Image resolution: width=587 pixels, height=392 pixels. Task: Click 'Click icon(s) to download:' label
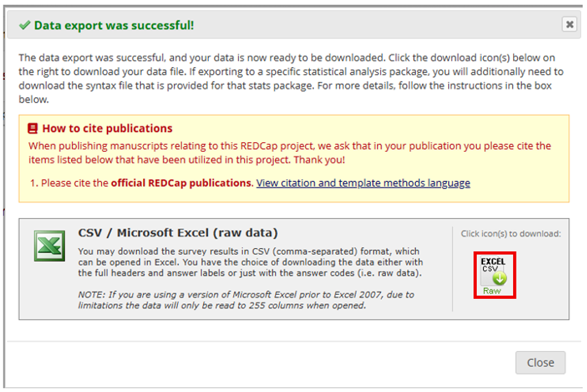pos(510,234)
